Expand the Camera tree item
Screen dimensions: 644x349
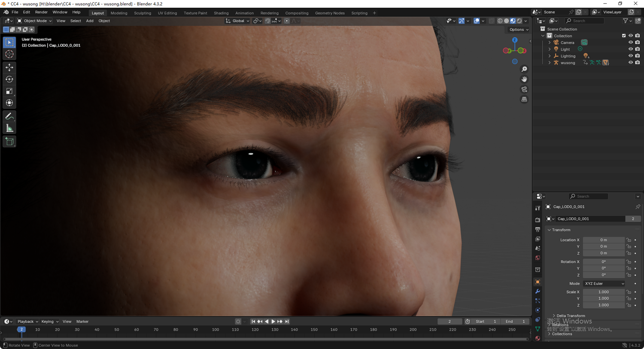pos(550,42)
